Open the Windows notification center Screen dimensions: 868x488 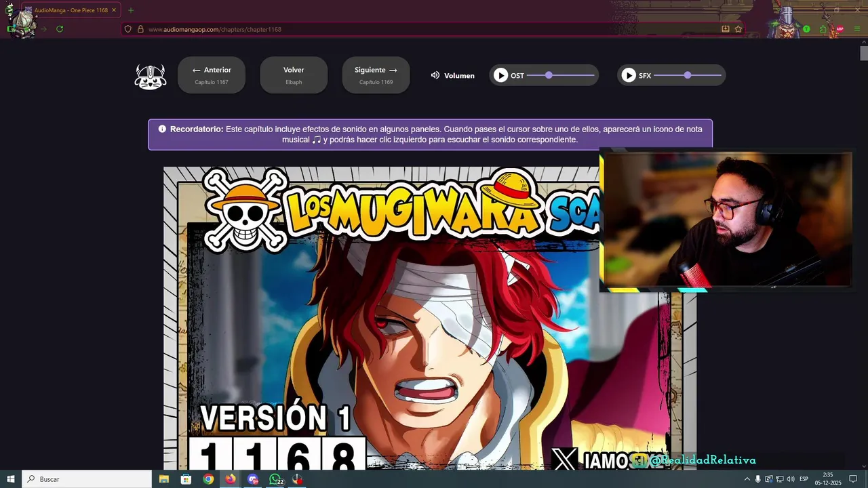853,479
